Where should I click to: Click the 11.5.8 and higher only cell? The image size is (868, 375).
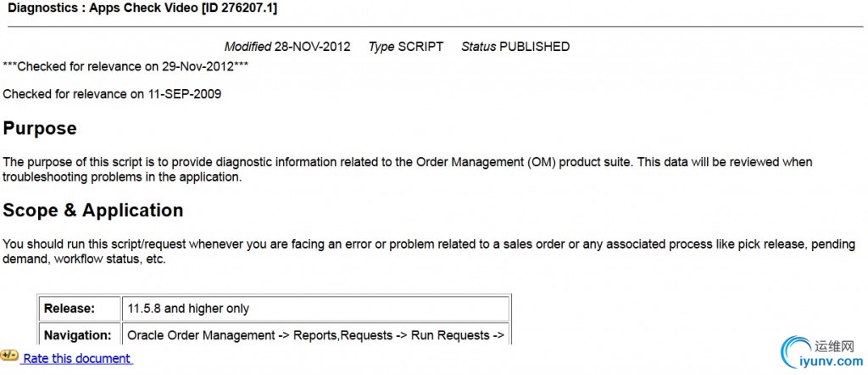tap(315, 309)
